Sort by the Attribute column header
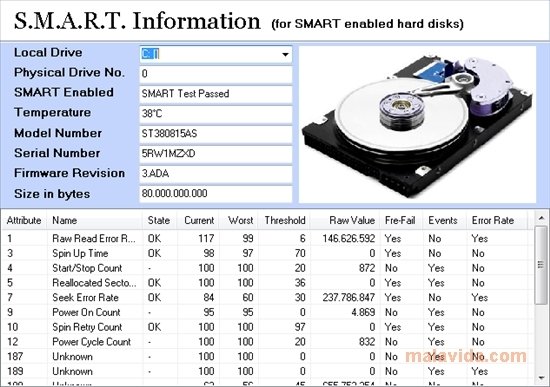 [x=24, y=220]
